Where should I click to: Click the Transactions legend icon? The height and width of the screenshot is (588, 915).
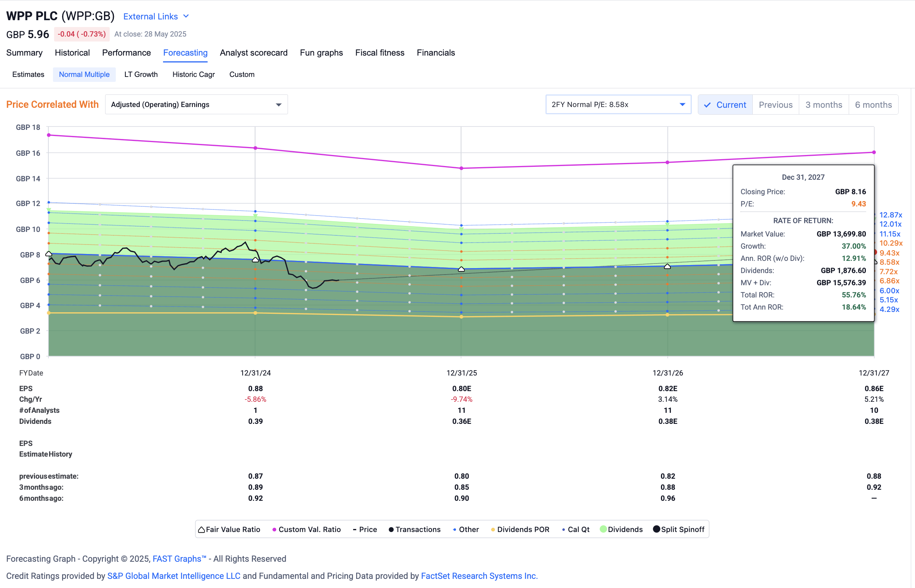coord(391,530)
